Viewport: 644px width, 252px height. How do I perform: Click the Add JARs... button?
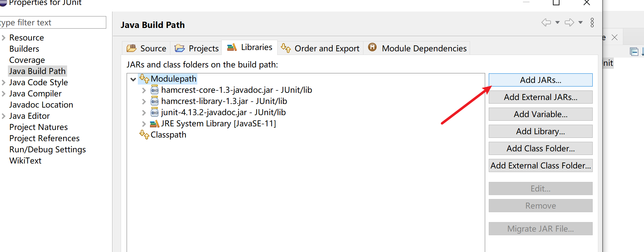tap(540, 80)
